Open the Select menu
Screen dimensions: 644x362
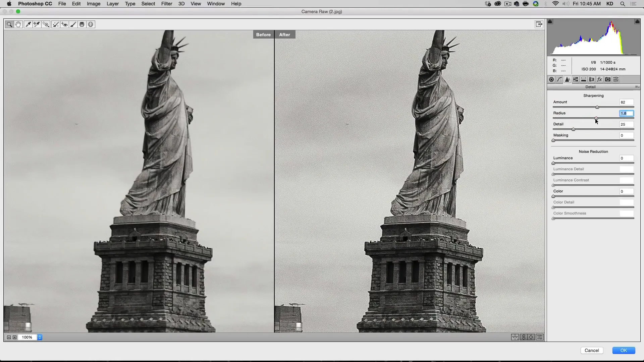tap(148, 4)
